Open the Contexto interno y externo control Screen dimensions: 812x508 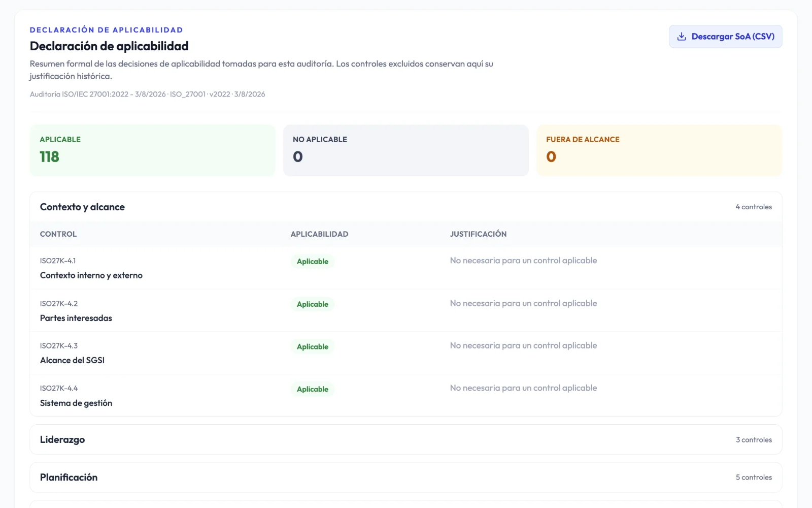[91, 275]
